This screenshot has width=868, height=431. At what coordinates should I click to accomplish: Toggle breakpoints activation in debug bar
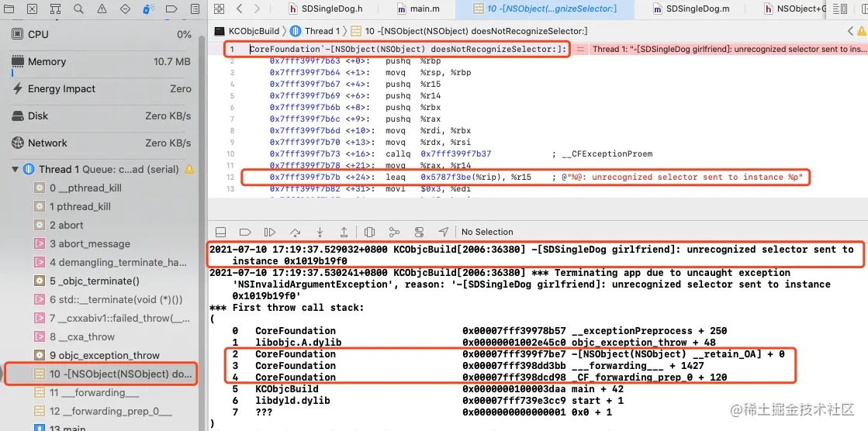[x=245, y=232]
